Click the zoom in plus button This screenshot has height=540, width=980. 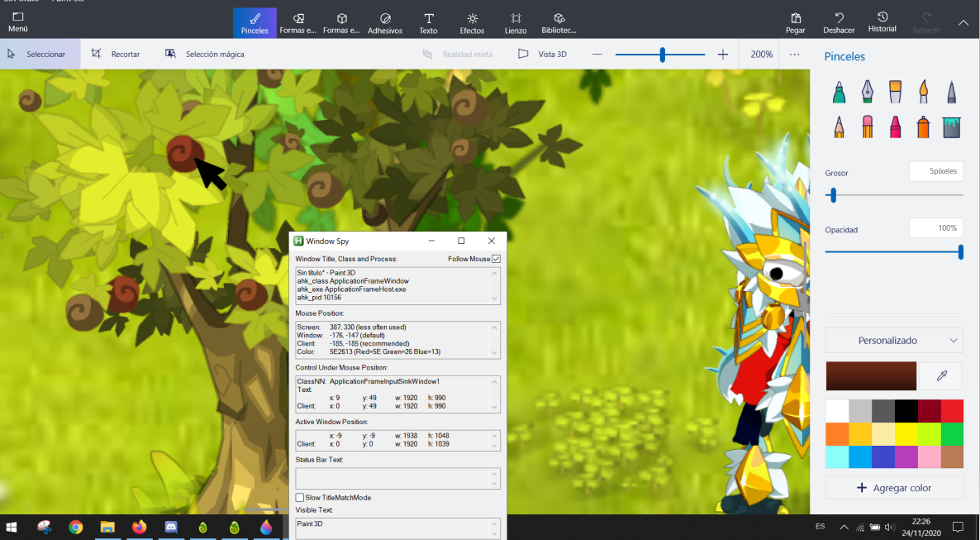722,55
